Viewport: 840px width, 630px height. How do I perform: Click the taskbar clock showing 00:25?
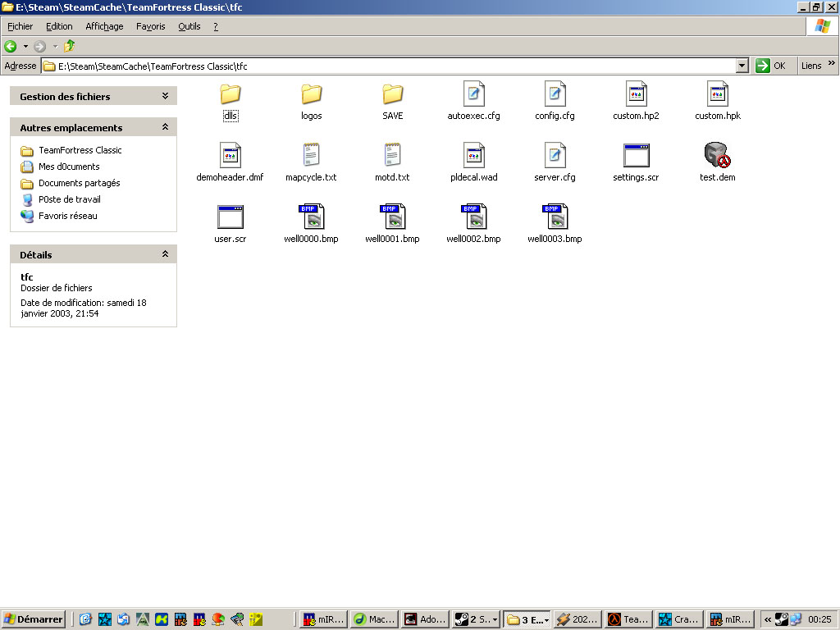(x=819, y=619)
